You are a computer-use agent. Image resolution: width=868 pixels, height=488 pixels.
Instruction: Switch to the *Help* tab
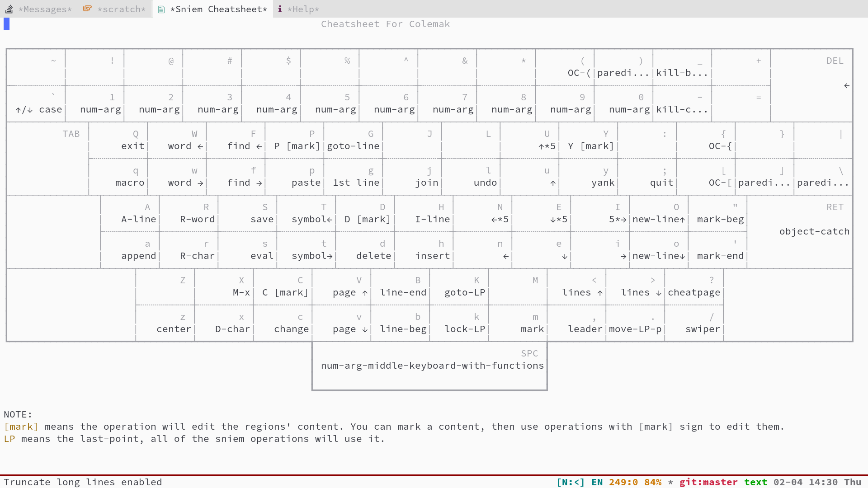click(x=303, y=9)
